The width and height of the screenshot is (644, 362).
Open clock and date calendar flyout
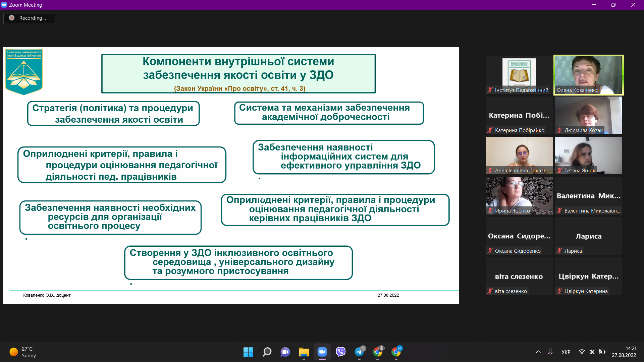click(624, 352)
